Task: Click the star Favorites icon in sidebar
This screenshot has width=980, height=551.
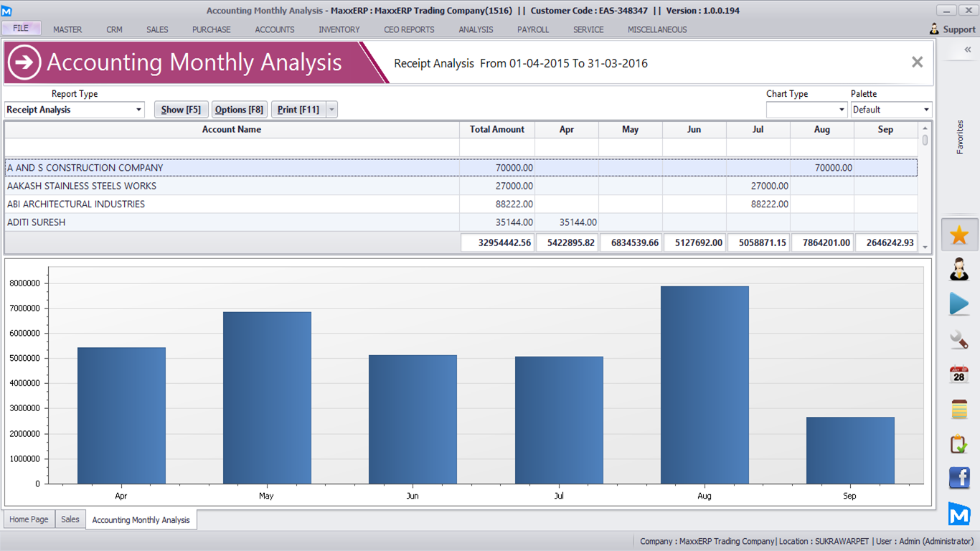Action: [x=959, y=235]
